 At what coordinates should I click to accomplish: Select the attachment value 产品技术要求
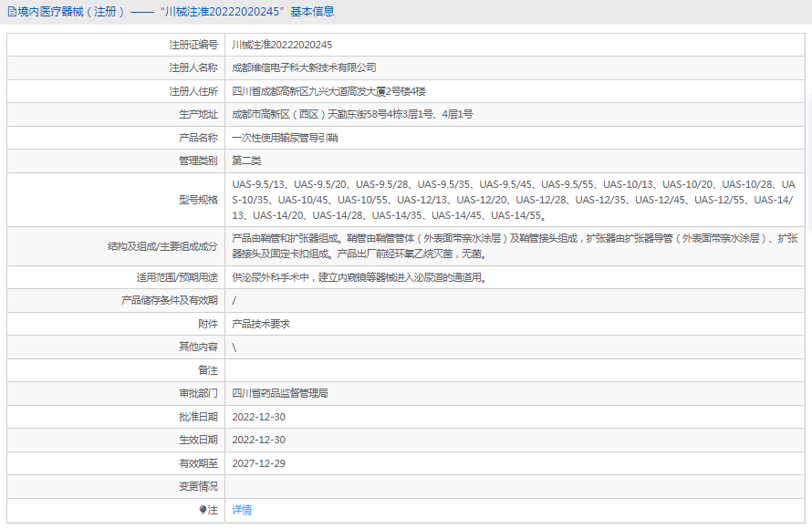[x=261, y=324]
